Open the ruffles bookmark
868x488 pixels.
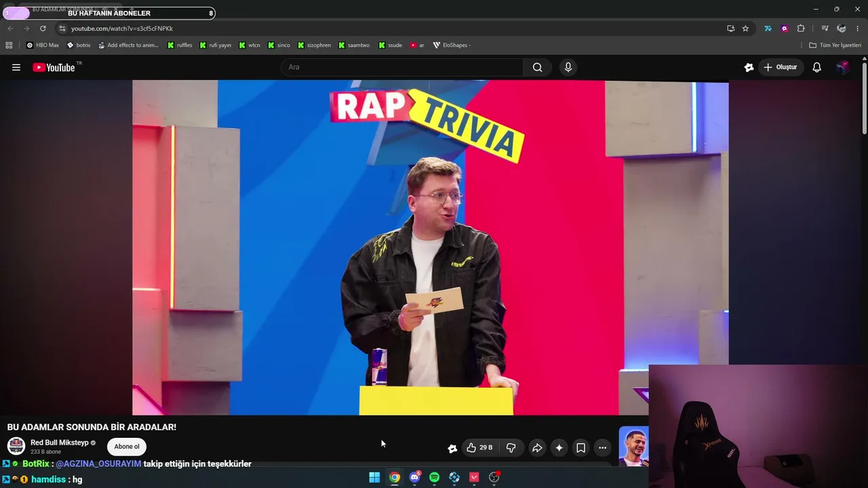pyautogui.click(x=180, y=45)
